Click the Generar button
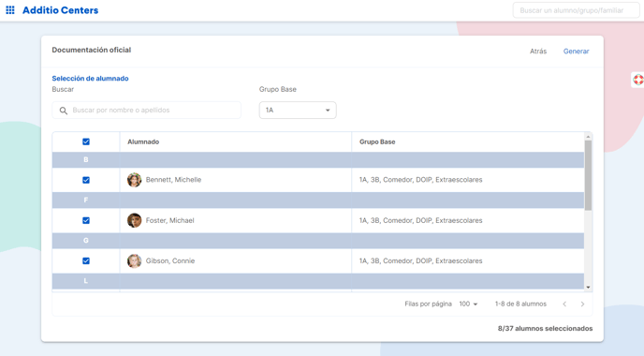644x356 pixels. [x=576, y=52]
